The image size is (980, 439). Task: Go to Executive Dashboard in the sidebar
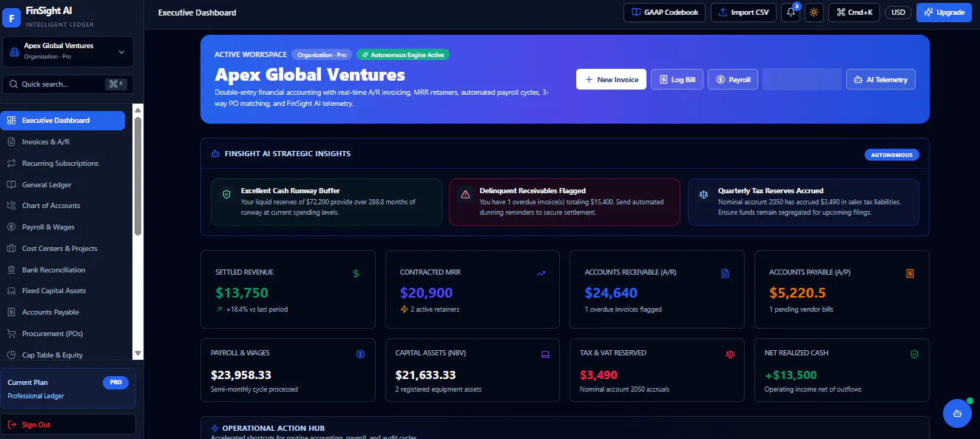coord(63,120)
